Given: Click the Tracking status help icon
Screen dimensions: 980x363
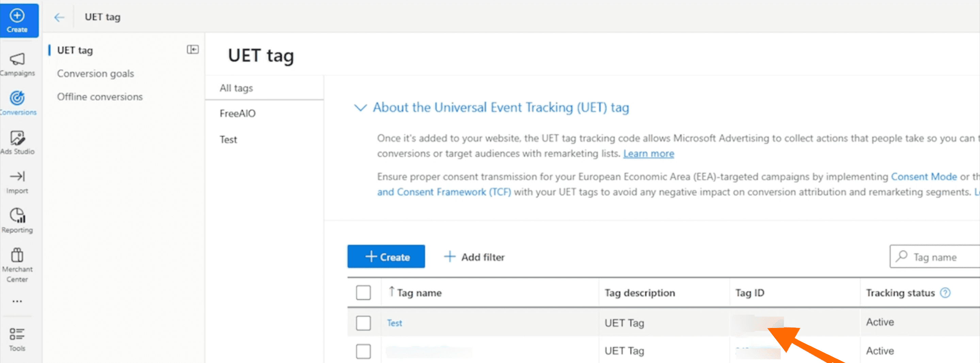Looking at the screenshot, I should click(945, 293).
